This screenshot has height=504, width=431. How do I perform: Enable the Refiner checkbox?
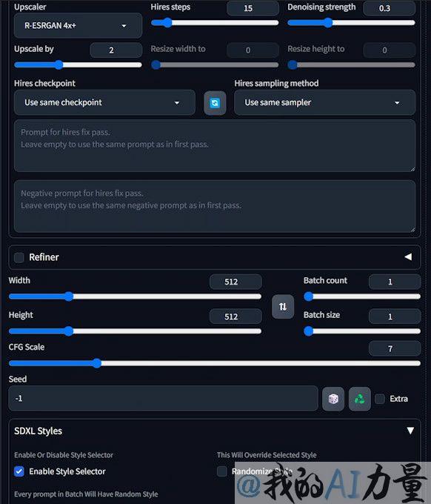[x=19, y=257]
